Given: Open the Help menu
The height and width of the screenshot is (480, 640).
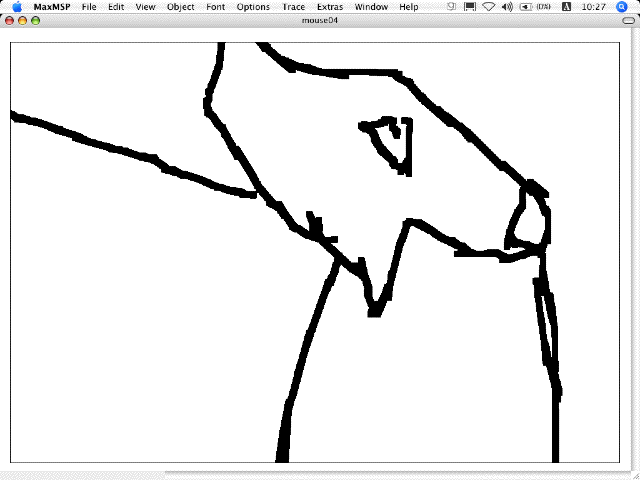Looking at the screenshot, I should point(409,7).
